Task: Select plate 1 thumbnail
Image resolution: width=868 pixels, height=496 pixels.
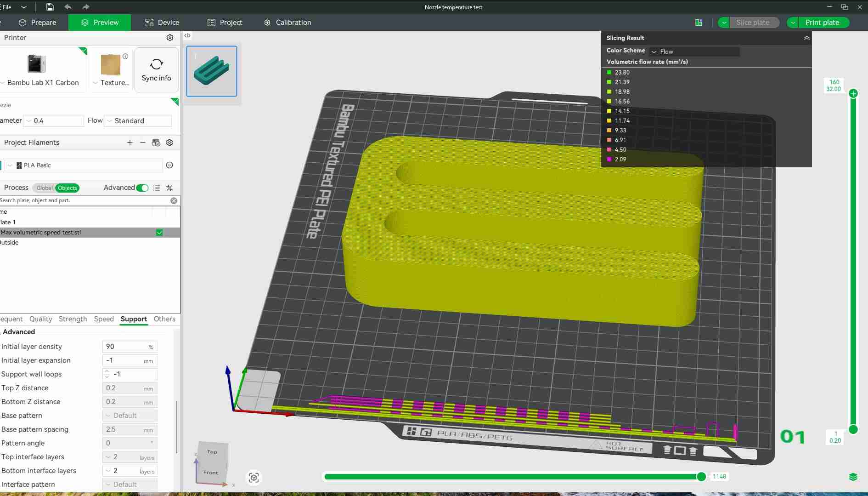Action: [212, 71]
